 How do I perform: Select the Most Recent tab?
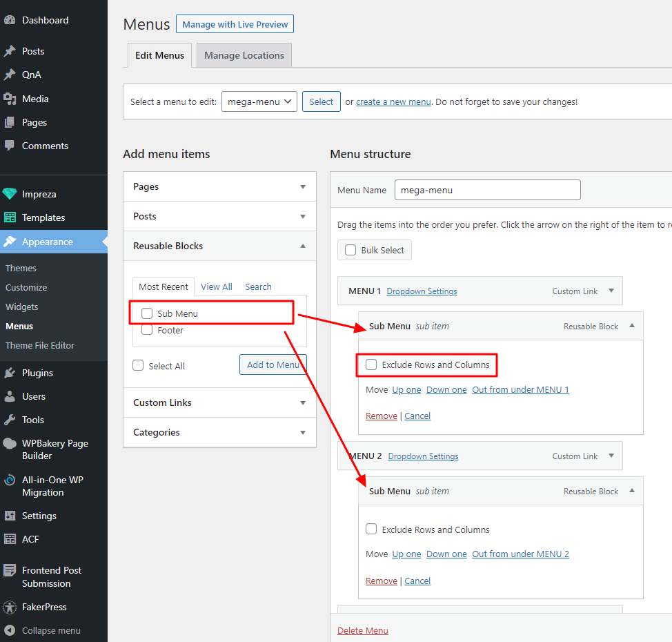point(164,286)
